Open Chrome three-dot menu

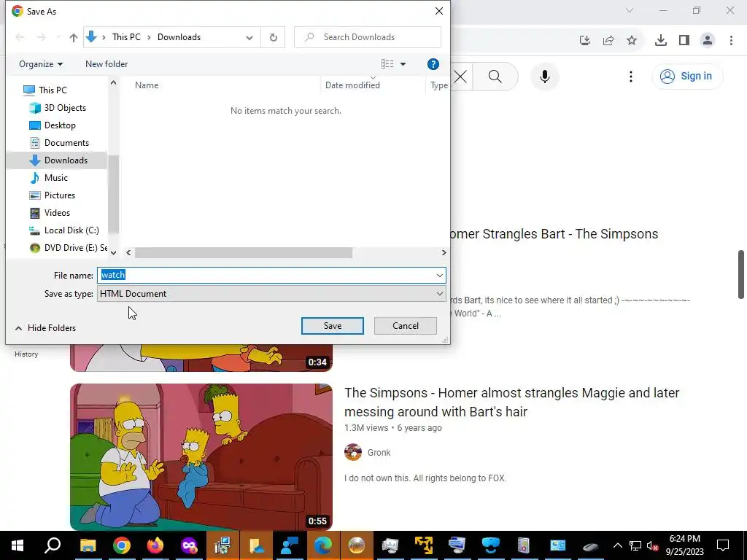(x=731, y=41)
